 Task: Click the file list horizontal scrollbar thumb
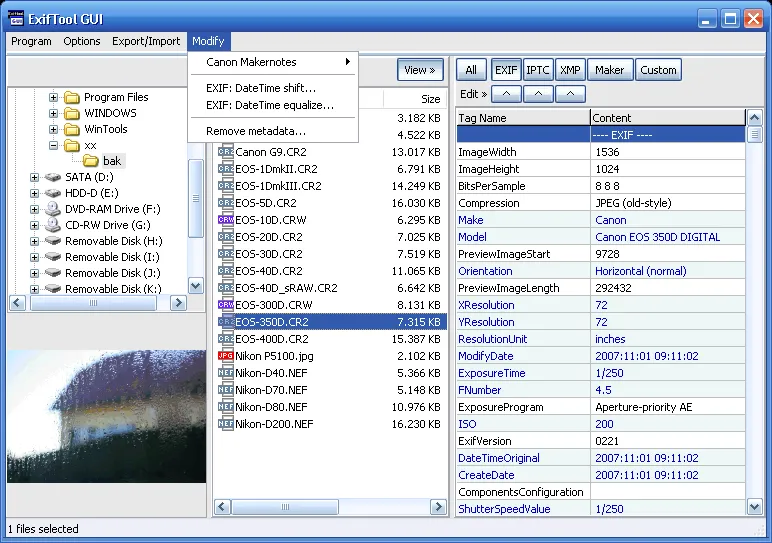point(285,507)
